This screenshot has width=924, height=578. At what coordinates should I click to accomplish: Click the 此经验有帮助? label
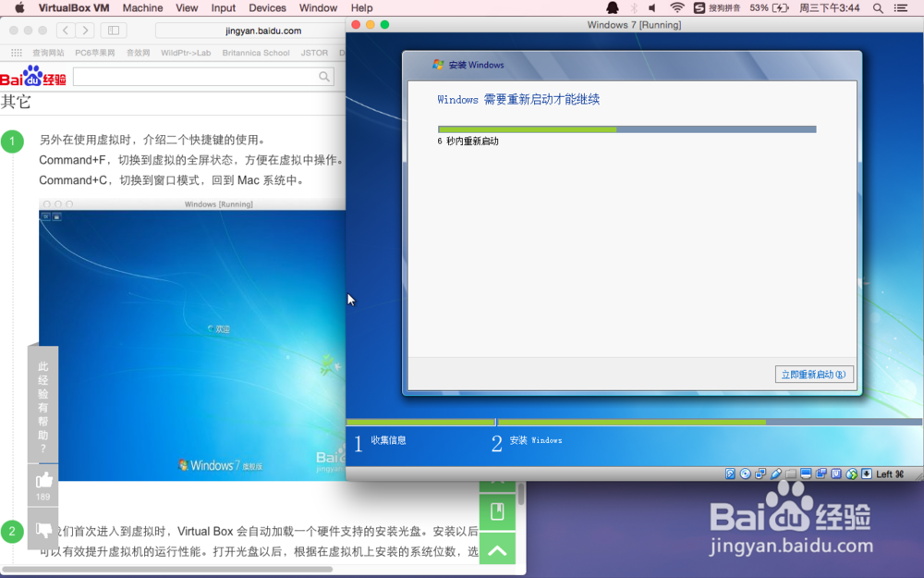[x=43, y=407]
